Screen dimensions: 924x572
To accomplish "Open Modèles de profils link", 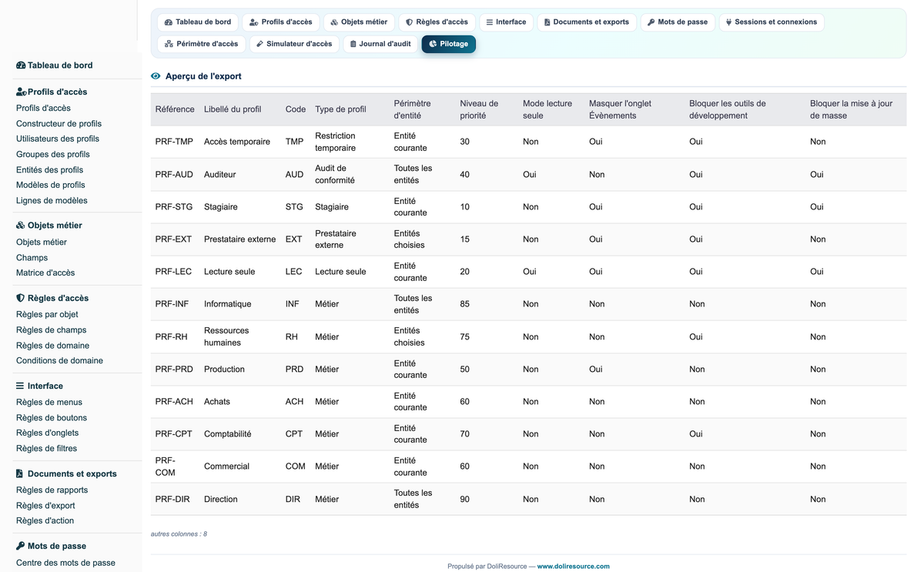I will tap(51, 185).
